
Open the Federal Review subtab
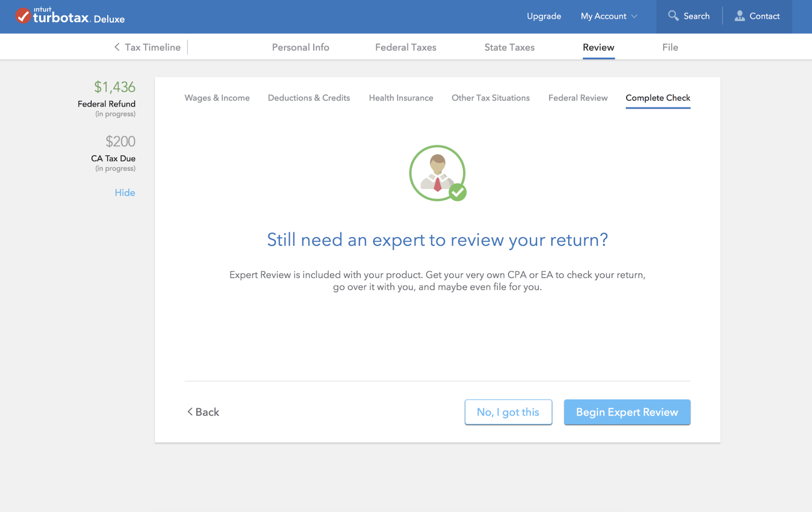pyautogui.click(x=578, y=98)
